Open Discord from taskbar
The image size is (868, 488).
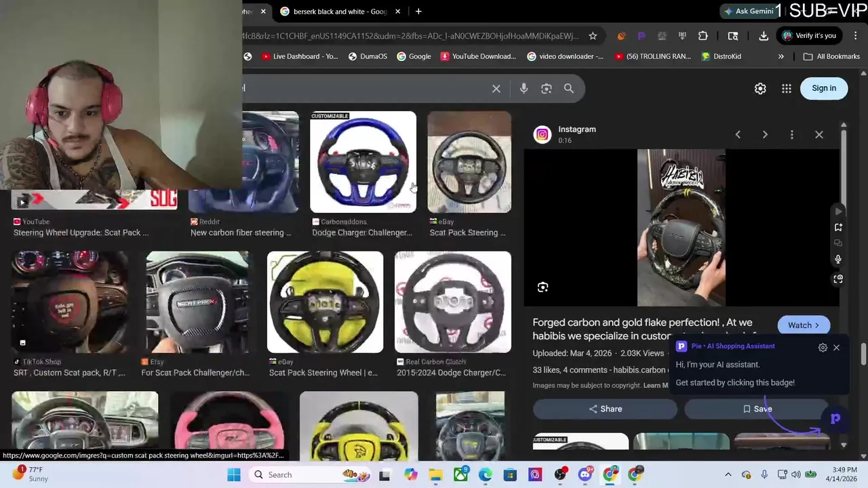point(585,474)
